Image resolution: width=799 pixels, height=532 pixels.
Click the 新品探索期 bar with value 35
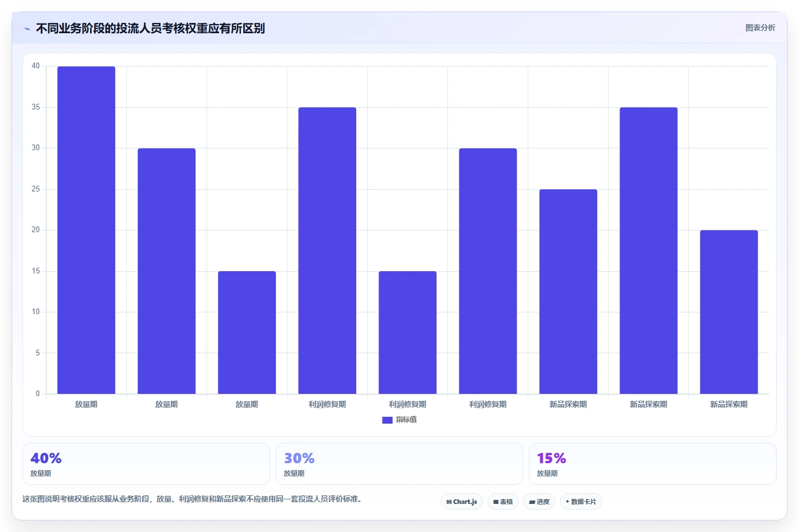click(648, 251)
